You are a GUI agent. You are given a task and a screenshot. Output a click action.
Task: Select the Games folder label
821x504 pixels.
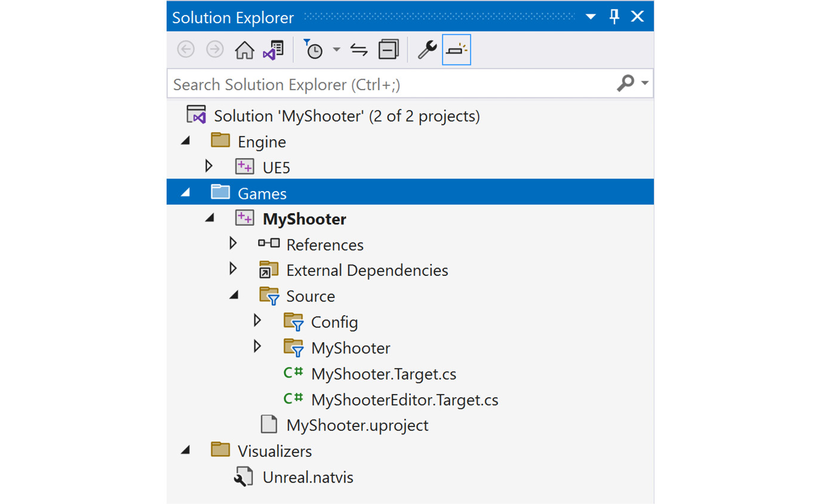click(262, 193)
